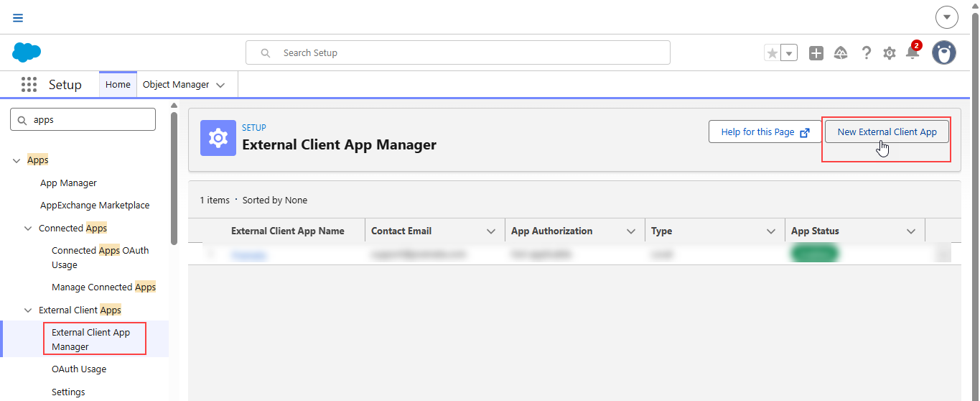Click the Setup app name label
The image size is (980, 401).
[65, 85]
